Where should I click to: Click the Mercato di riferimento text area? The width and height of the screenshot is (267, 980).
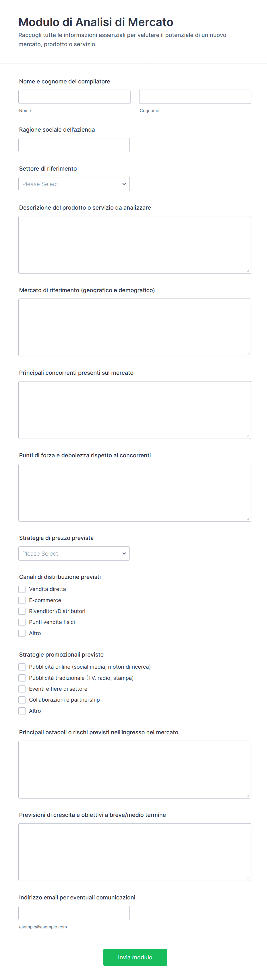coord(134,327)
